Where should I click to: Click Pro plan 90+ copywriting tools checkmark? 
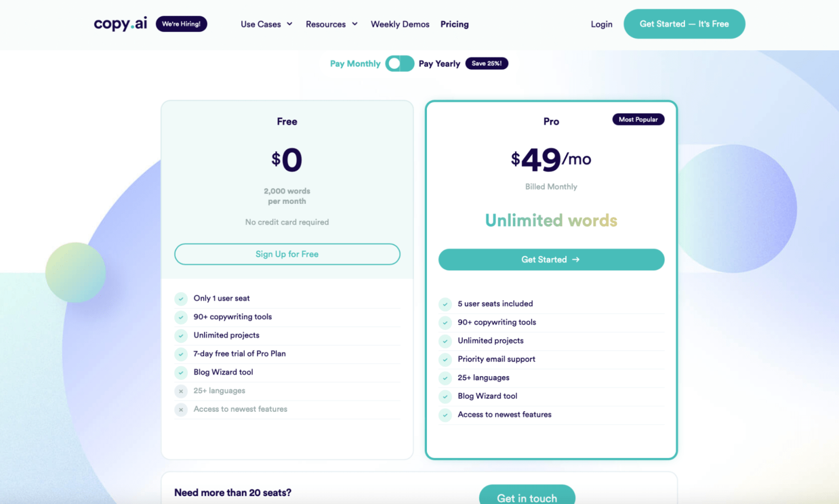445,322
